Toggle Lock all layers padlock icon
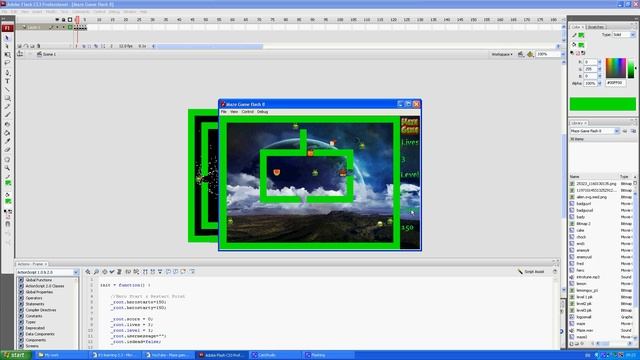Screen dimensions: 640x360 pyautogui.click(x=63, y=20)
